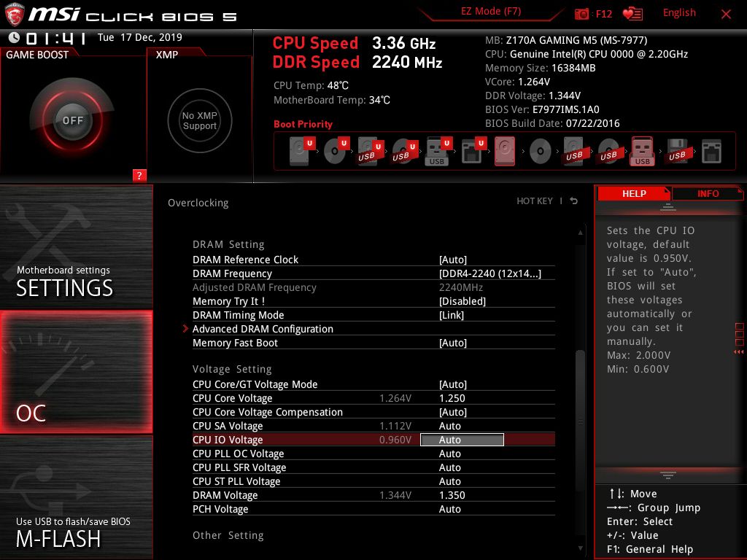747x560 pixels.
Task: Select the legacy USB floppy boot icon
Action: pyautogui.click(x=677, y=151)
